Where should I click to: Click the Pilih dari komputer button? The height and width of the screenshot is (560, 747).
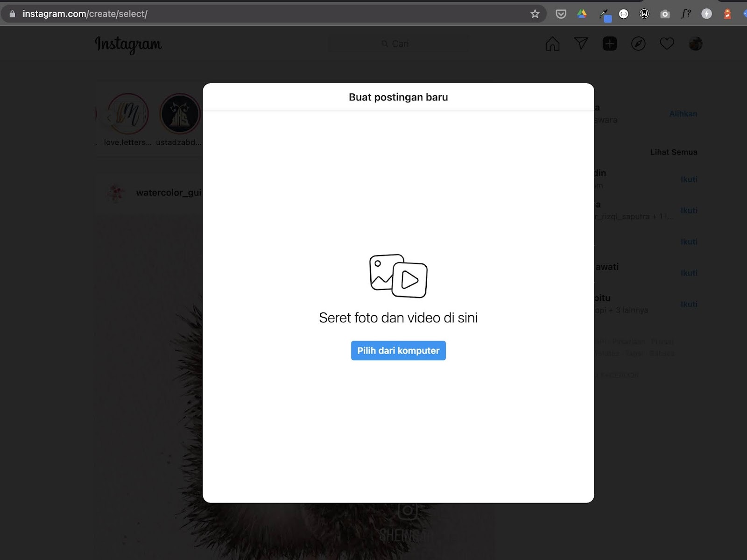point(398,350)
